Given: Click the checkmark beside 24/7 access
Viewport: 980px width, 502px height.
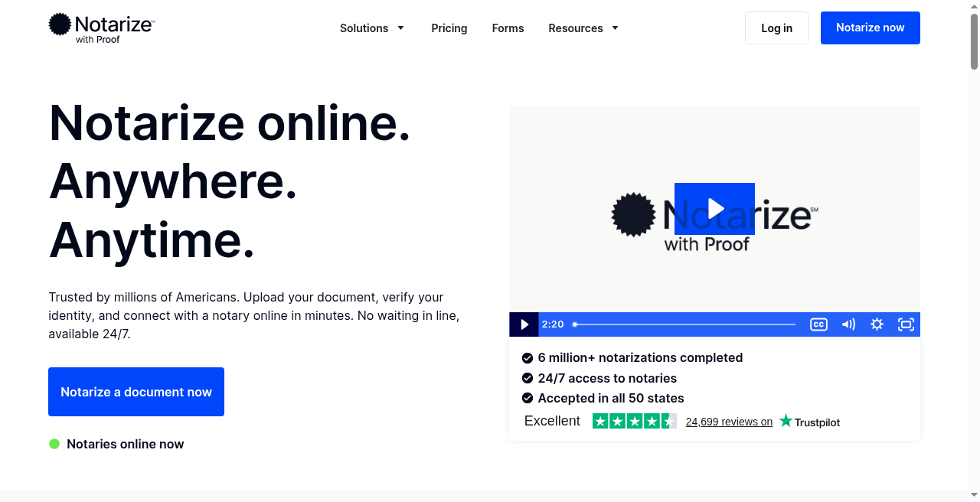Looking at the screenshot, I should point(528,378).
